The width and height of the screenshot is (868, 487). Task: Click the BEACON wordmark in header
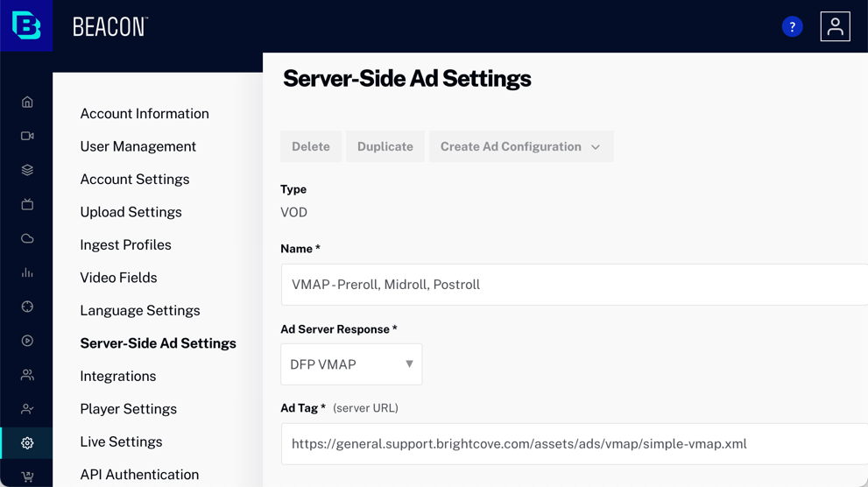110,26
